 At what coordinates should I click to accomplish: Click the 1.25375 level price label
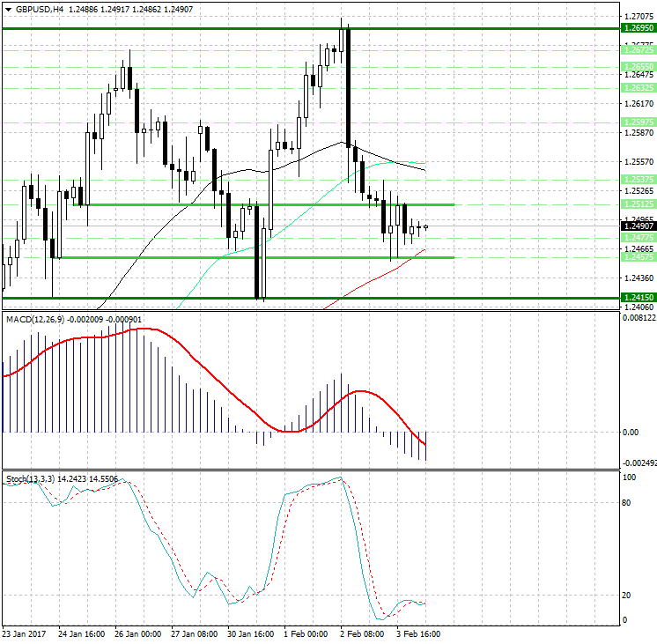click(x=638, y=179)
